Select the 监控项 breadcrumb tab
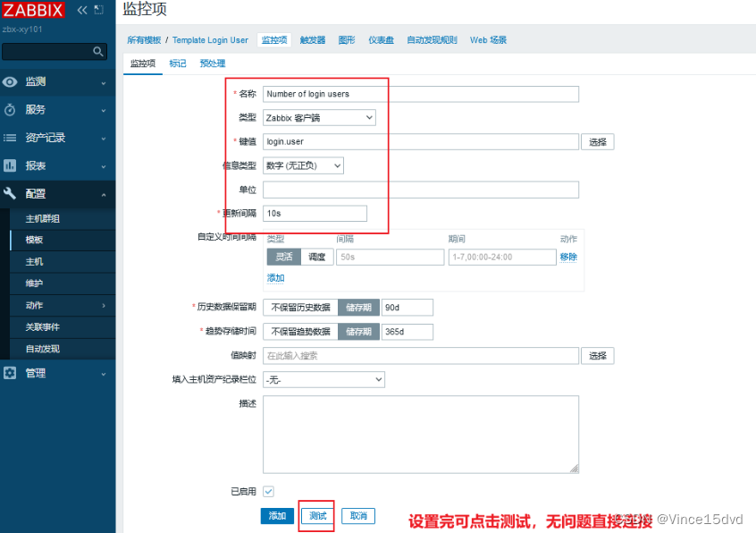The width and height of the screenshot is (756, 533). click(x=274, y=40)
